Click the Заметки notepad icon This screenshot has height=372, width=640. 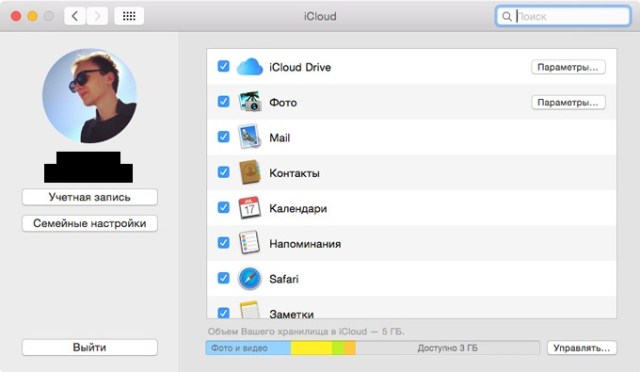coord(249,310)
